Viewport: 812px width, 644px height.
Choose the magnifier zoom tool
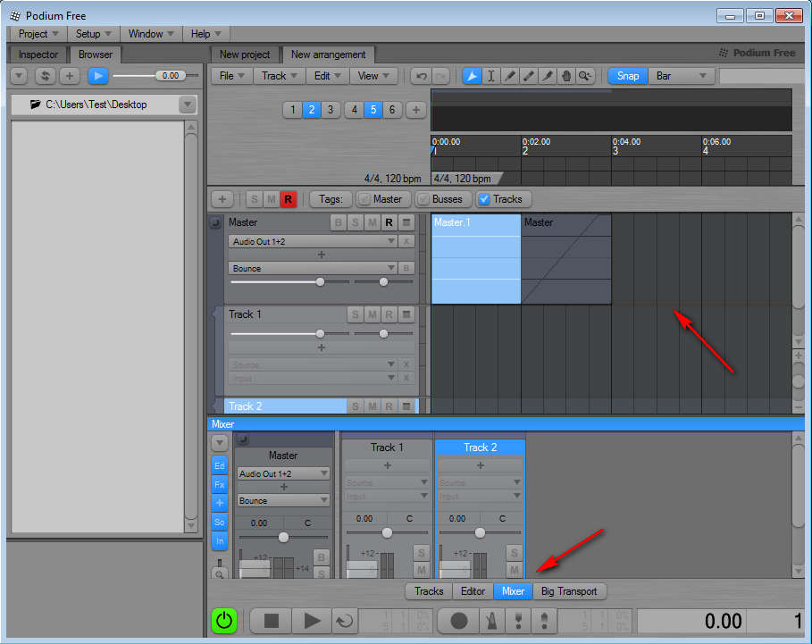coord(584,76)
